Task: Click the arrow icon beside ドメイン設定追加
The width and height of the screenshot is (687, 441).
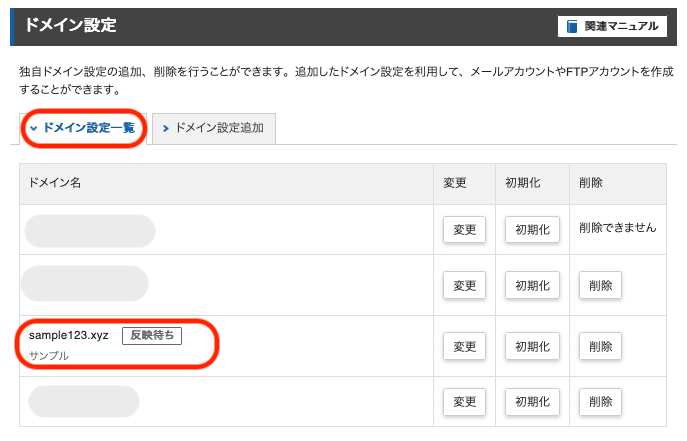Action: point(165,128)
